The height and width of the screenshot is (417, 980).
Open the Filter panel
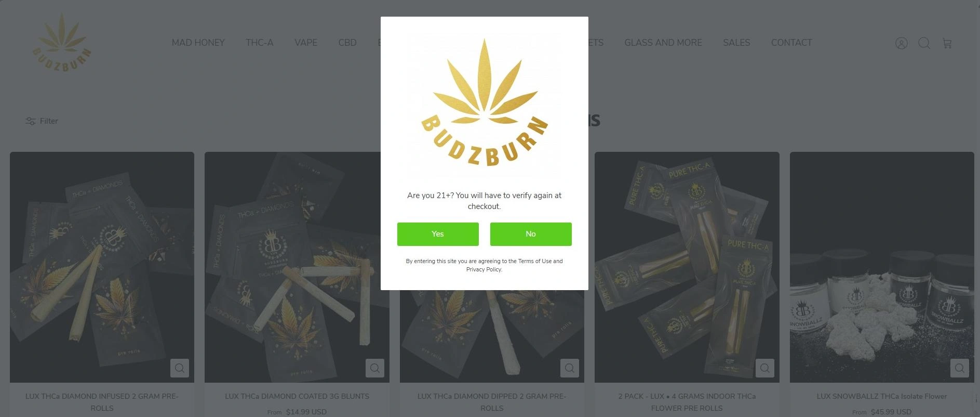click(42, 121)
